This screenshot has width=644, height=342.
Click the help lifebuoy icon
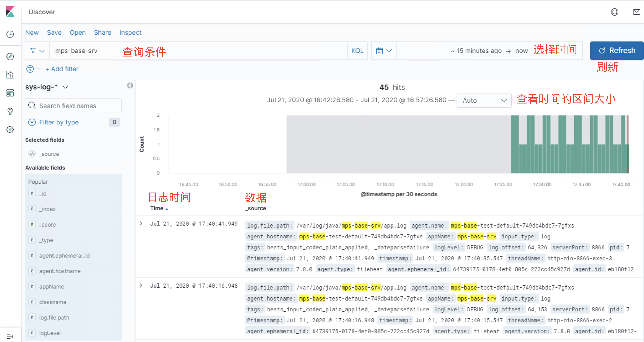pyautogui.click(x=615, y=12)
